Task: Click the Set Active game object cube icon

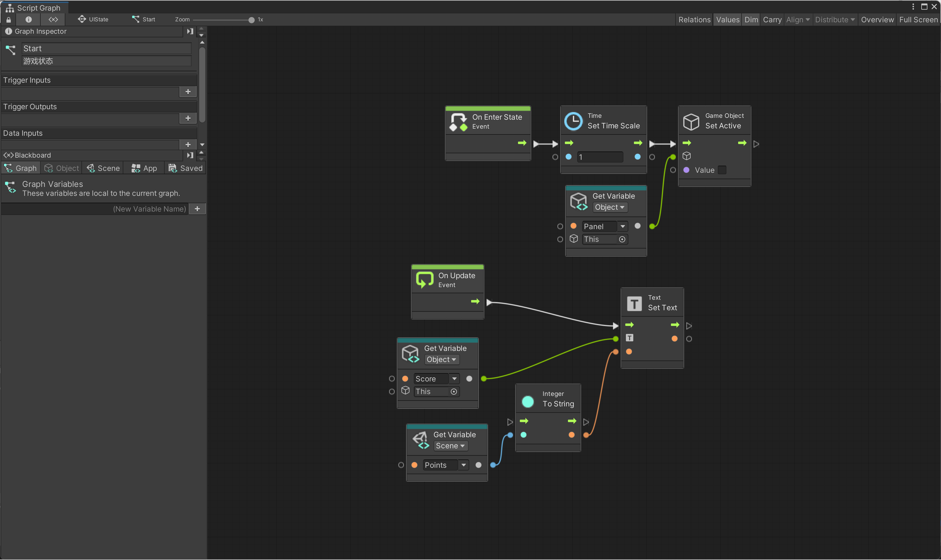Action: [691, 122]
